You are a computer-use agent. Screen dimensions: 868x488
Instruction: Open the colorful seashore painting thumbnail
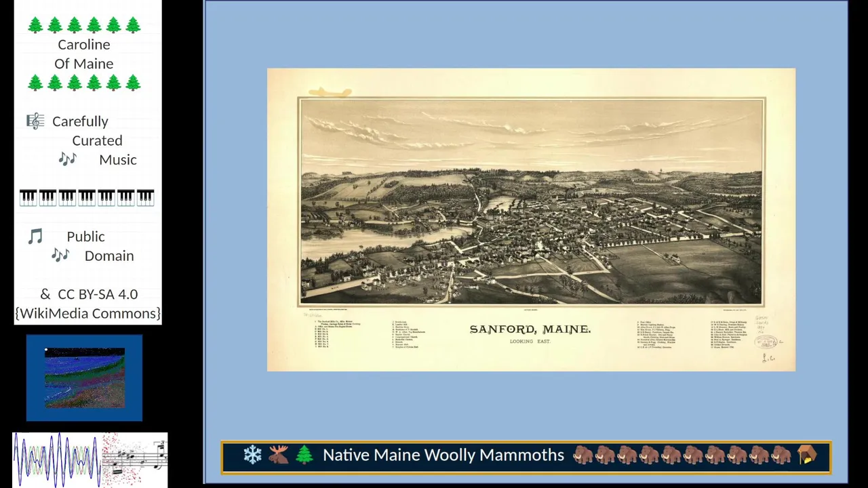pos(85,378)
